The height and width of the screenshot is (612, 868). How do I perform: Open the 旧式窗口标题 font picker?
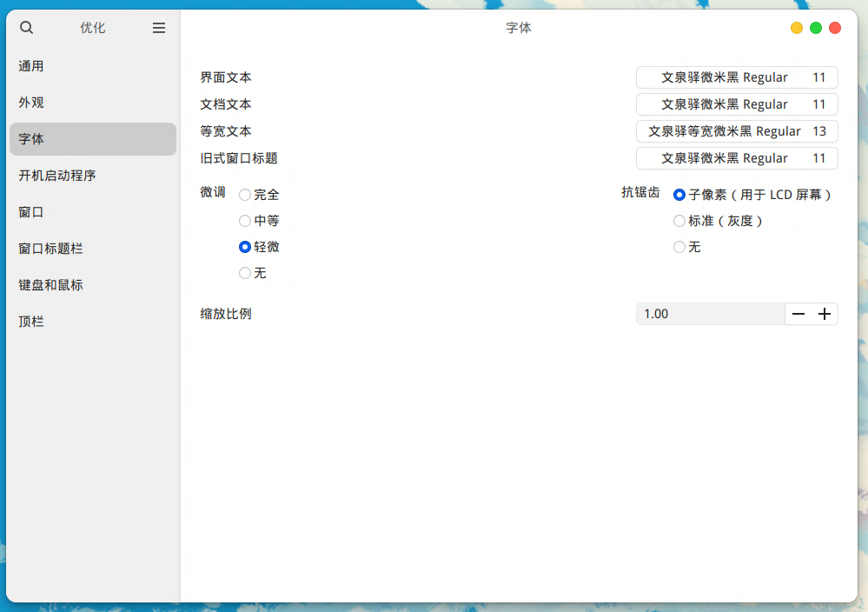coord(736,158)
